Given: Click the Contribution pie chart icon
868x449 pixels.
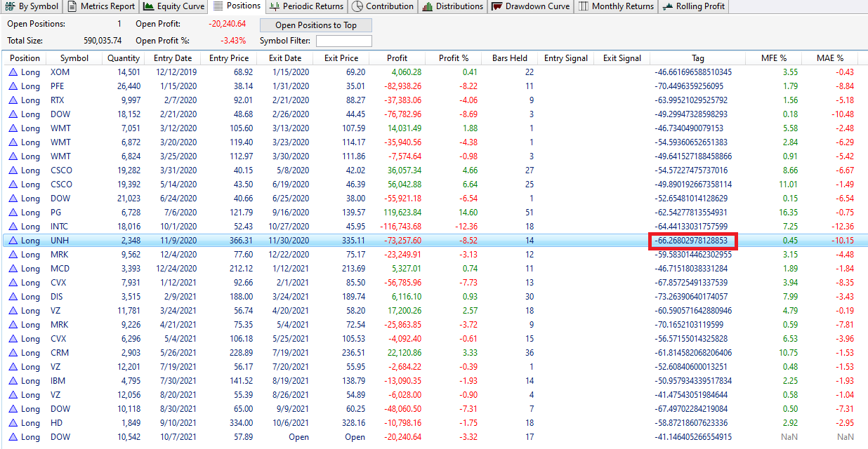Looking at the screenshot, I should pyautogui.click(x=357, y=6).
